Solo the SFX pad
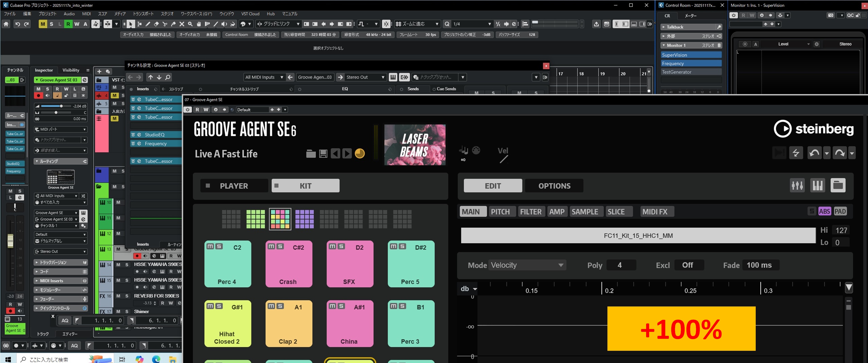This screenshot has height=363, width=868. point(341,246)
